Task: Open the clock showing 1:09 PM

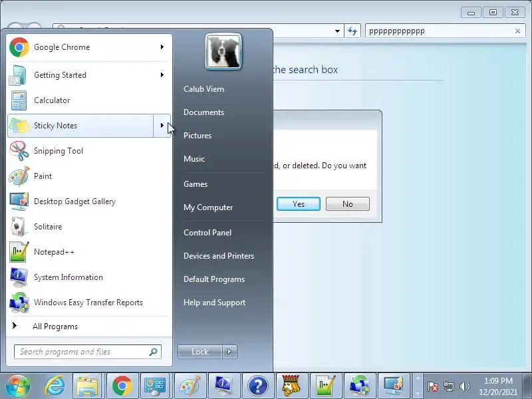Action: (x=497, y=386)
